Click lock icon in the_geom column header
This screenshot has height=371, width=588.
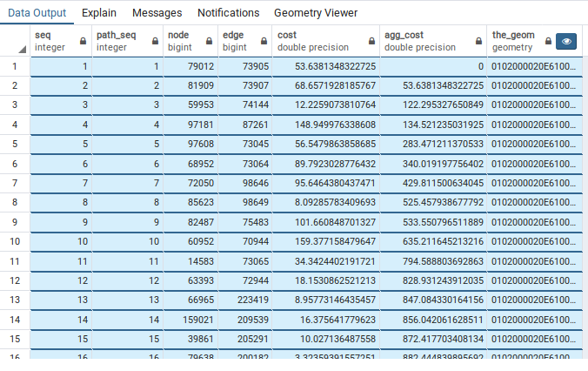[x=548, y=41]
